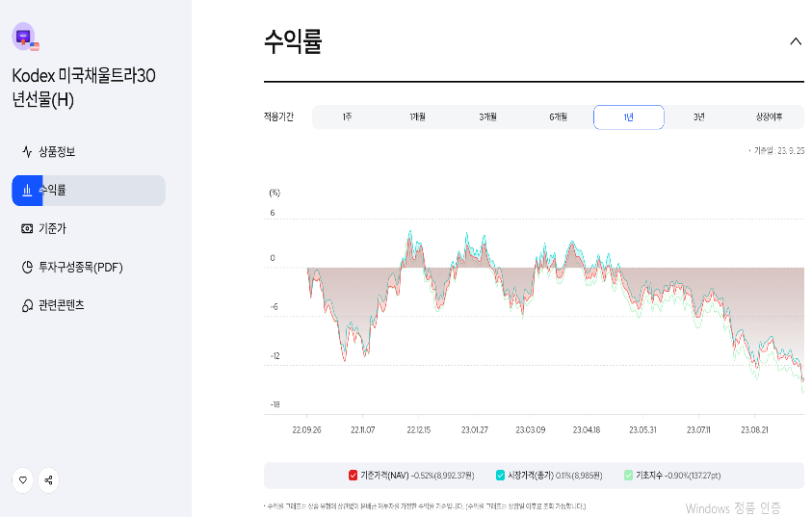The height and width of the screenshot is (517, 812).
Task: Uncheck the 시장가격(종가) legend checkbox
Action: pyautogui.click(x=500, y=475)
